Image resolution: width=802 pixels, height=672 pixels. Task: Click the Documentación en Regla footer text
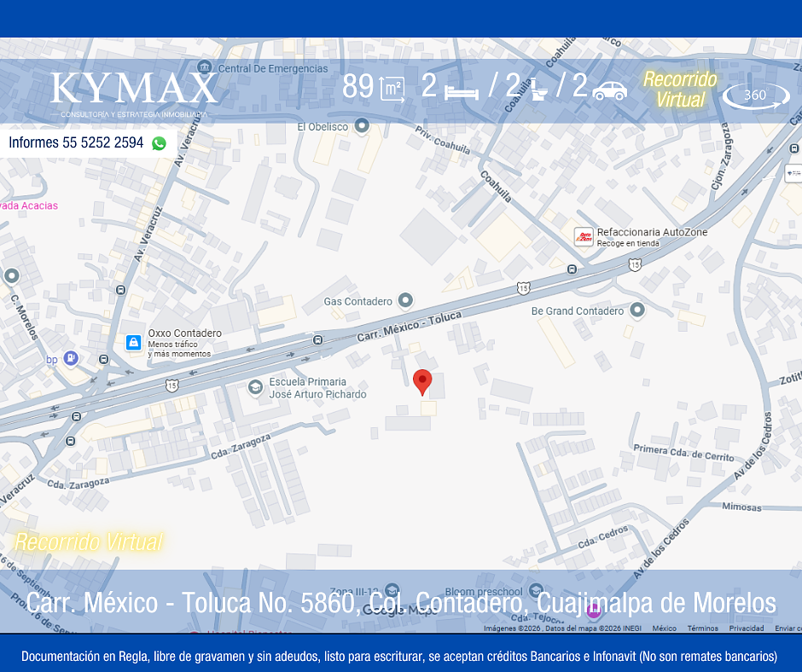point(399,656)
